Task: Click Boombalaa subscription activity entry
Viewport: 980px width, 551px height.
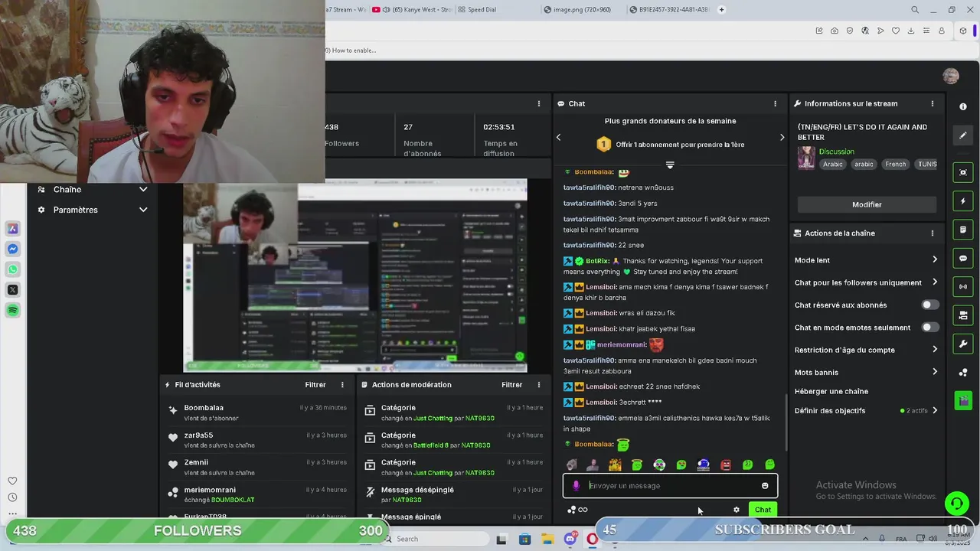Action: tap(256, 412)
